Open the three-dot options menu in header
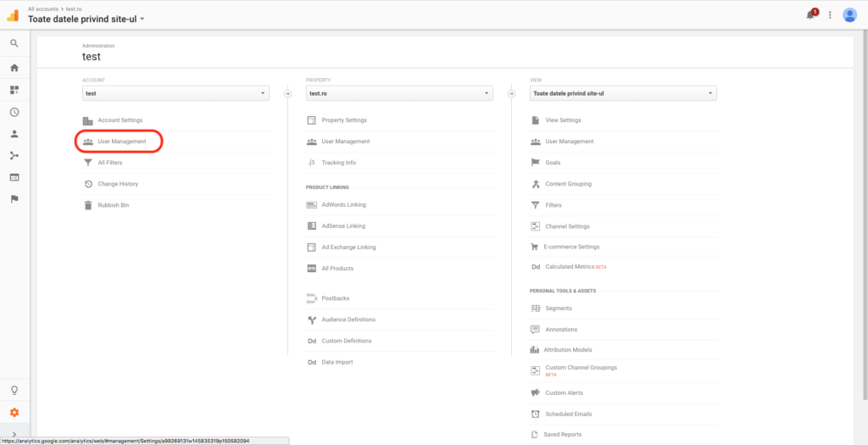Screen dimensions: 868x445 [x=830, y=15]
